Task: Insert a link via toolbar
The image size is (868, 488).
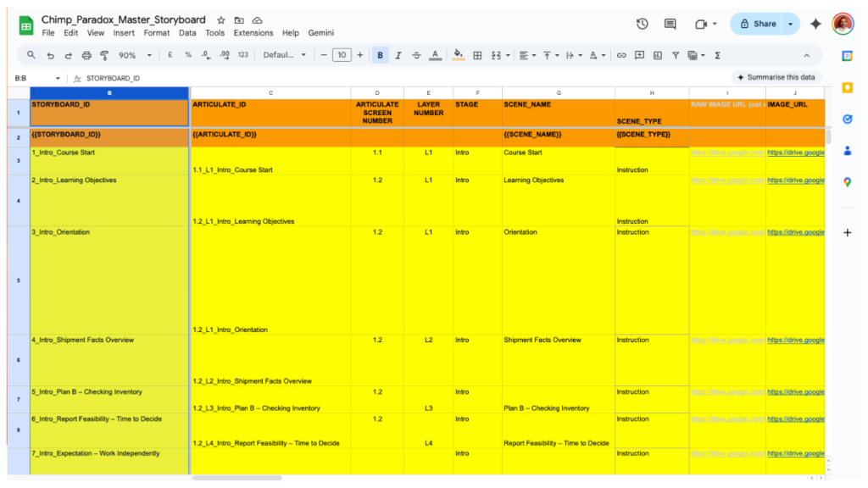Action: point(621,55)
